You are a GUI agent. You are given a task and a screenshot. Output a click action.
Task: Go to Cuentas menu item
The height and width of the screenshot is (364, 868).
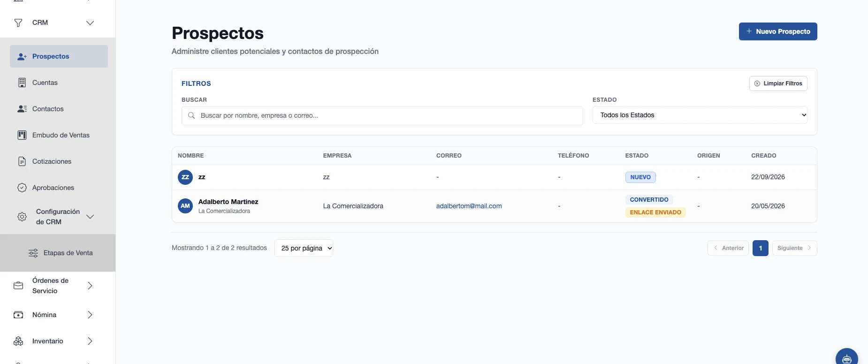click(59, 83)
